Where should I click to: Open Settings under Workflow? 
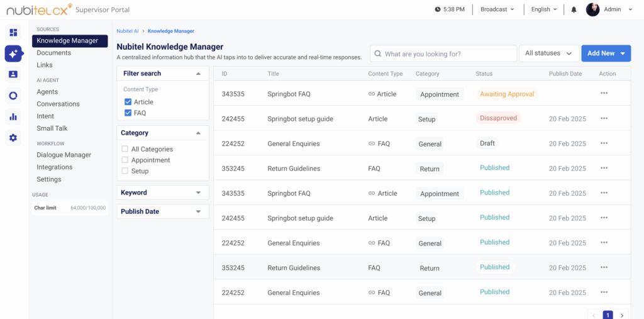49,179
